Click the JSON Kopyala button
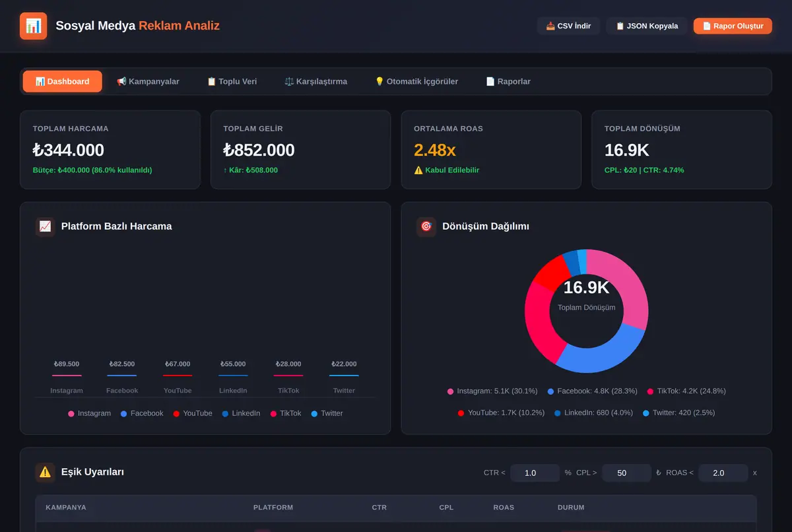Image resolution: width=792 pixels, height=532 pixels. coord(647,26)
